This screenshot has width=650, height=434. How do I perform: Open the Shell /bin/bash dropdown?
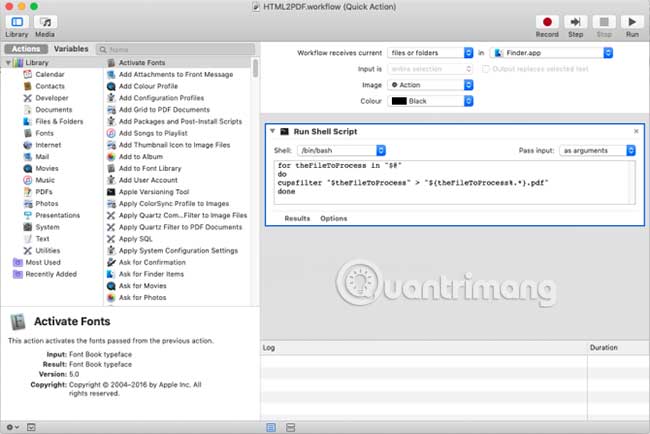click(x=342, y=150)
